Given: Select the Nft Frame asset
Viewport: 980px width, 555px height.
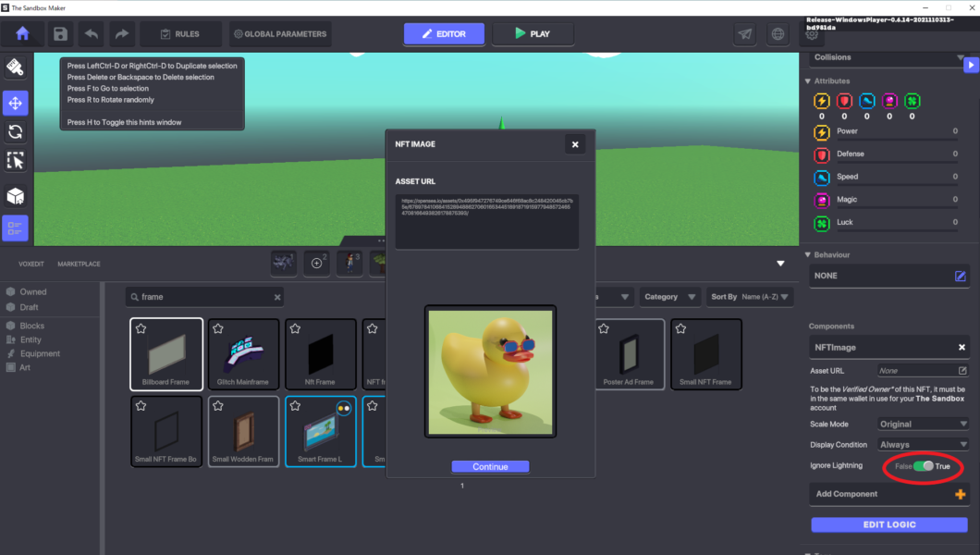Looking at the screenshot, I should (x=320, y=354).
